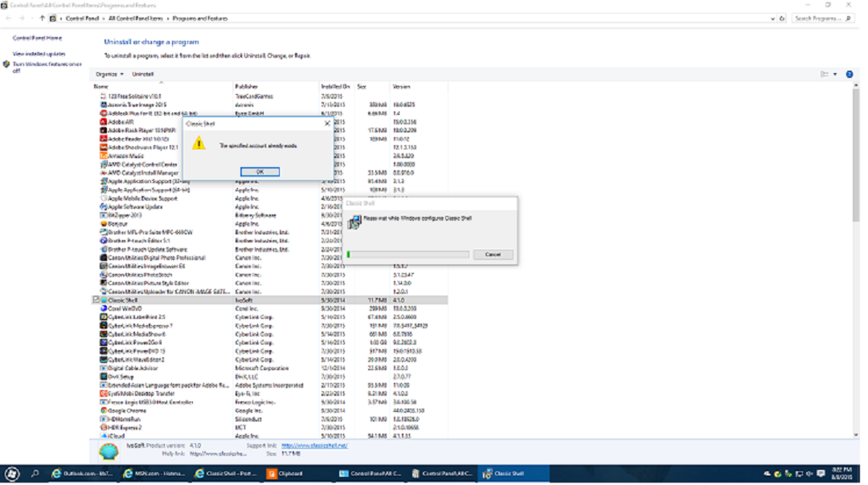Open the address bar history dropdown
Viewport: 868px width, 485px height.
pyautogui.click(x=773, y=18)
